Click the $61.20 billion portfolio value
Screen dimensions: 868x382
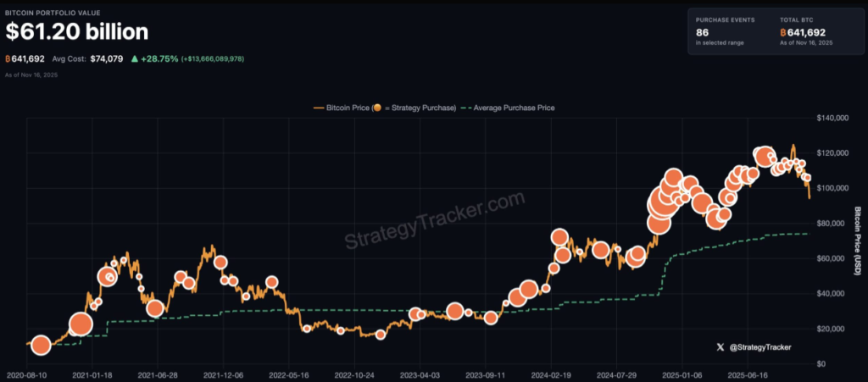77,32
